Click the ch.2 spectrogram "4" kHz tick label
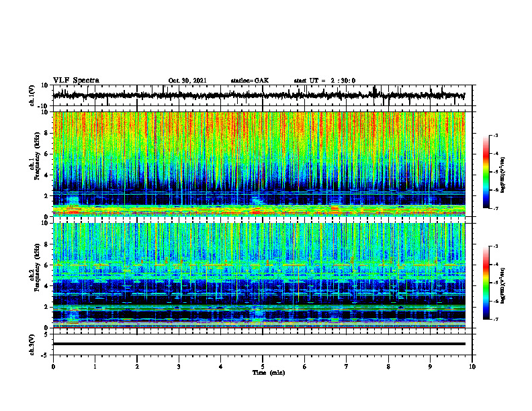532x411 pixels. 46,286
